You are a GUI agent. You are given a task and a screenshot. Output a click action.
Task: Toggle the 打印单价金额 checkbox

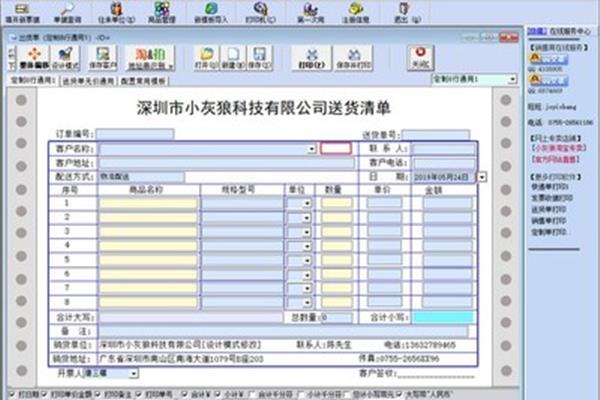point(44,394)
